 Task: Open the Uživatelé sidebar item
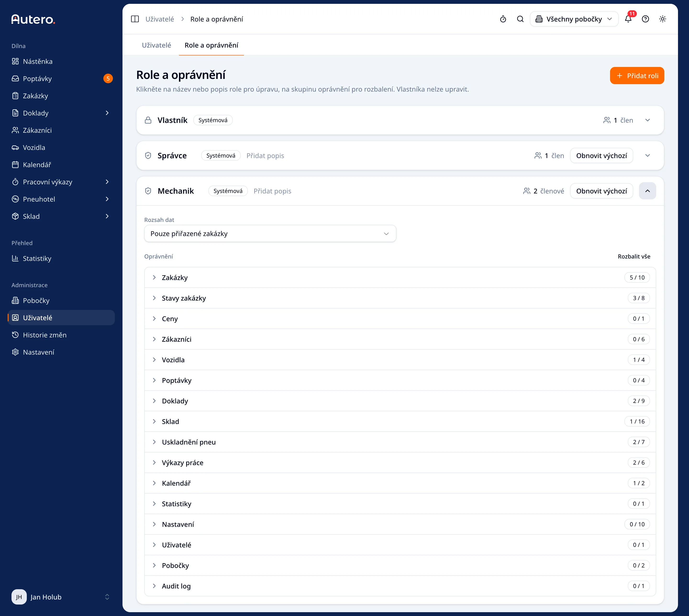tap(61, 318)
